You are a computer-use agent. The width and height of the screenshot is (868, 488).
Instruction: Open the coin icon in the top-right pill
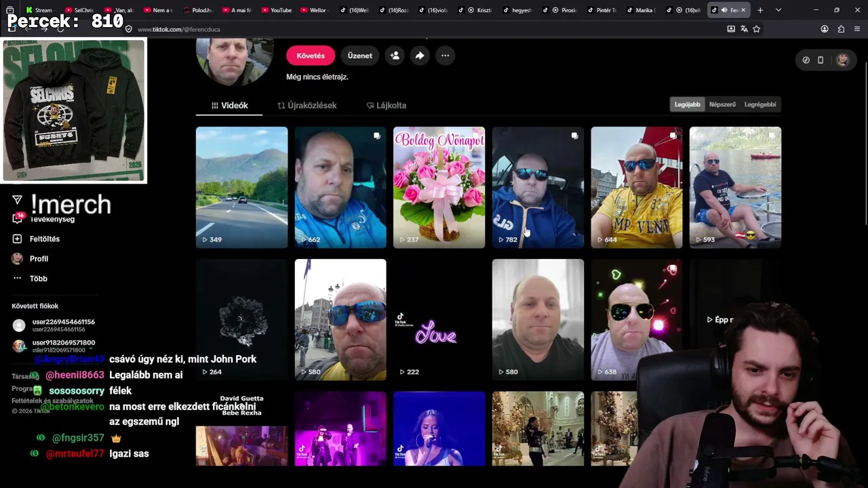coord(806,60)
